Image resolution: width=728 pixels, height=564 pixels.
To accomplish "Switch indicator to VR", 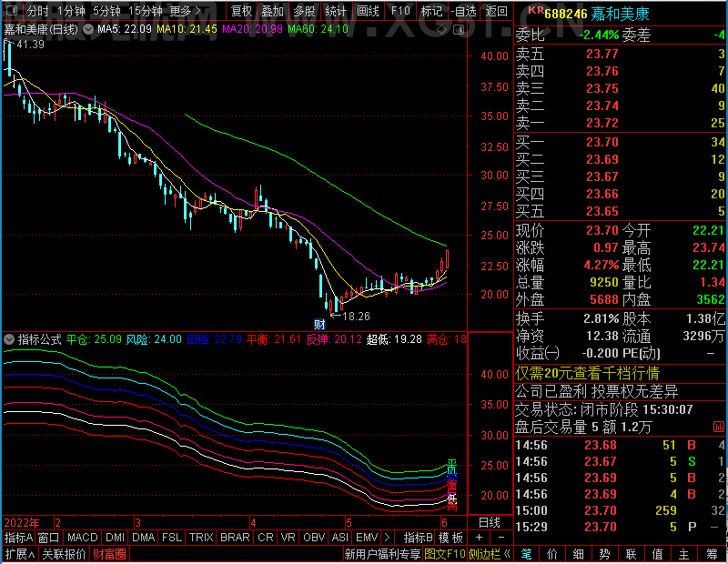I will click(288, 538).
